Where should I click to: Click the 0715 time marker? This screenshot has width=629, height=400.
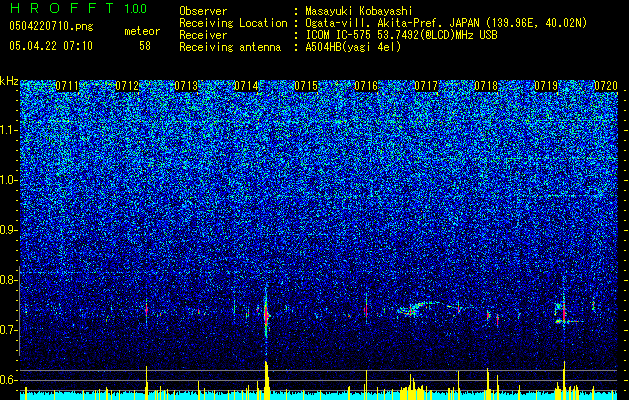[x=306, y=86]
